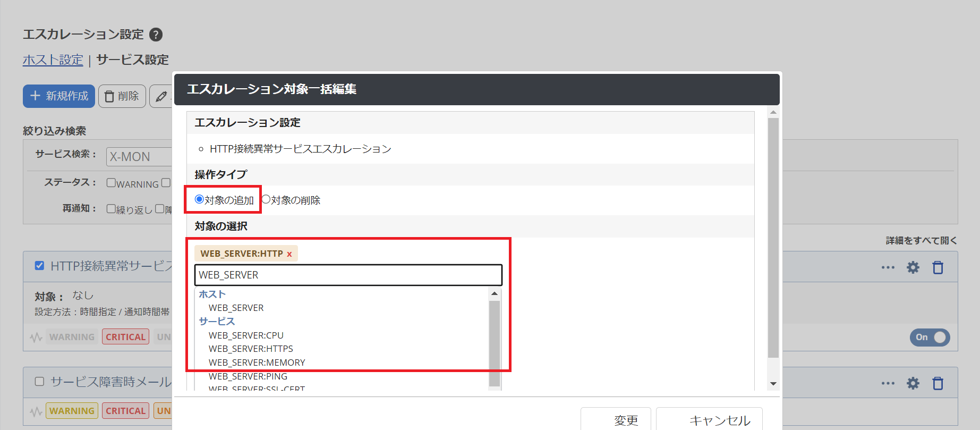The height and width of the screenshot is (430, 980).
Task: Switch to the ホスト設定 link
Action: point(53,60)
